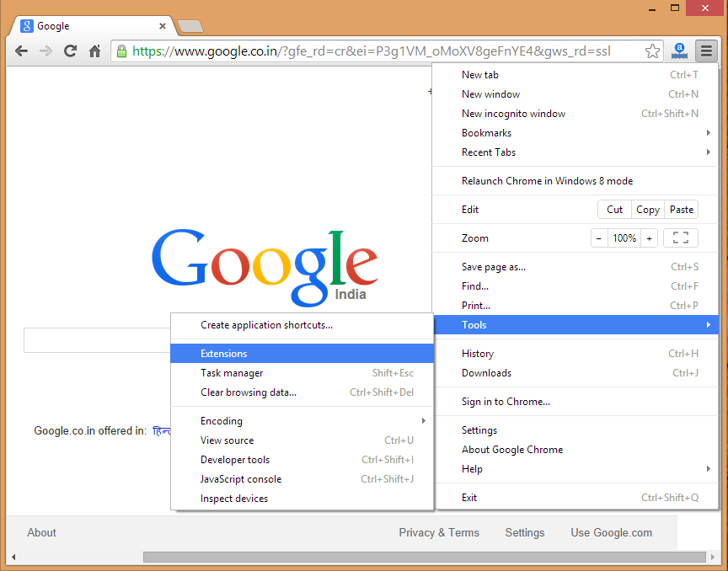The image size is (728, 571).
Task: Click the scrollbar left arrow
Action: pos(13,557)
